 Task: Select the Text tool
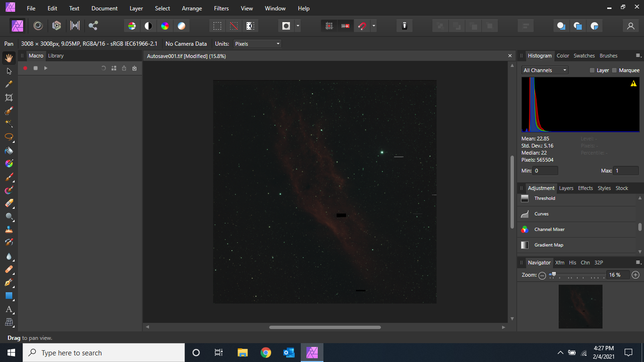(8, 310)
